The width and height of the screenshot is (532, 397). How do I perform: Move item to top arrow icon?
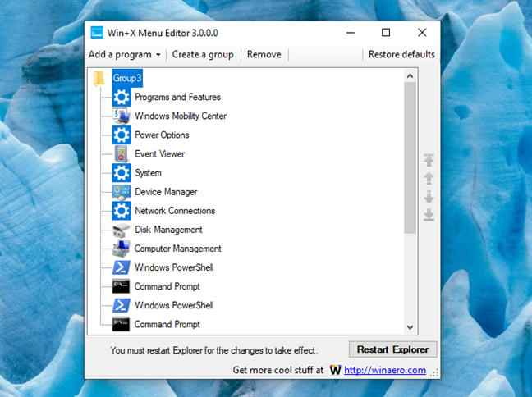tap(429, 161)
